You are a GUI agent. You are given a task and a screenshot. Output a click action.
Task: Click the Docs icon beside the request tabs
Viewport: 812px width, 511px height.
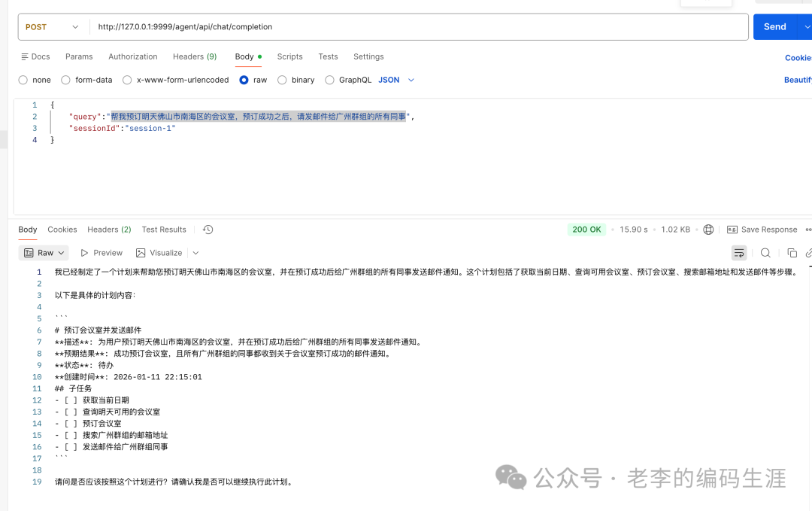pyautogui.click(x=25, y=56)
